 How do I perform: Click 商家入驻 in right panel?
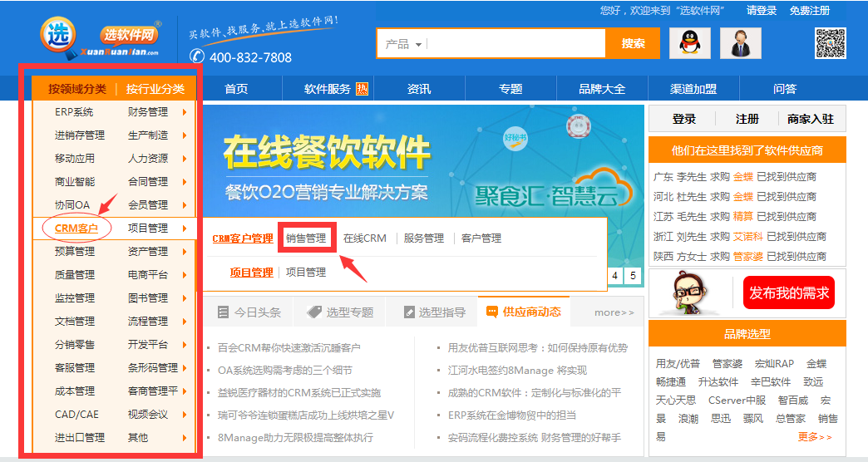pos(811,119)
